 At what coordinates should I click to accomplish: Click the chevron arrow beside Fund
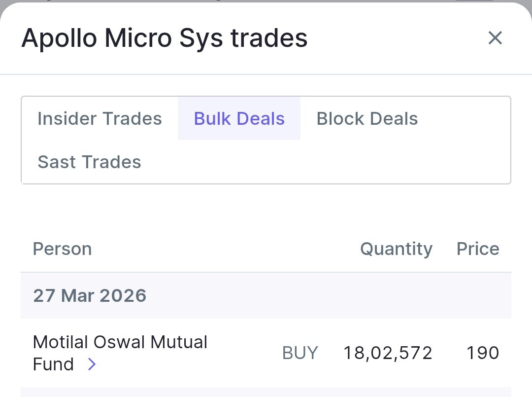[92, 364]
